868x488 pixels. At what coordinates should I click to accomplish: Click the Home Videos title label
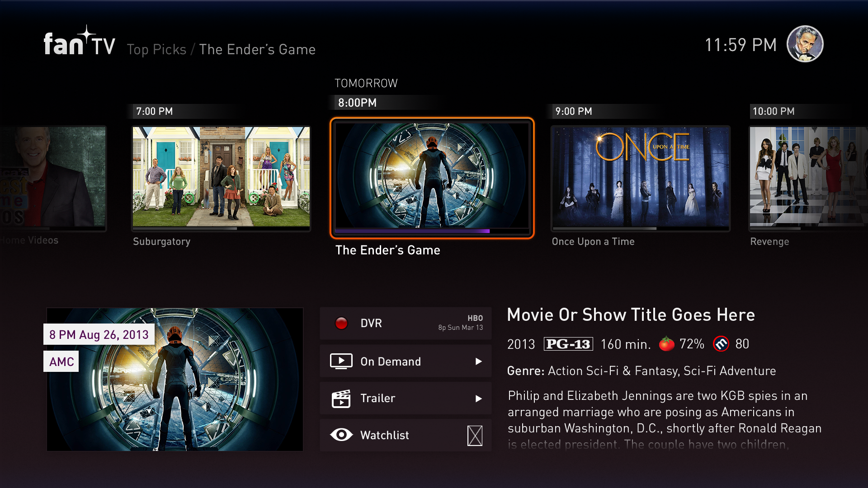[x=29, y=240]
